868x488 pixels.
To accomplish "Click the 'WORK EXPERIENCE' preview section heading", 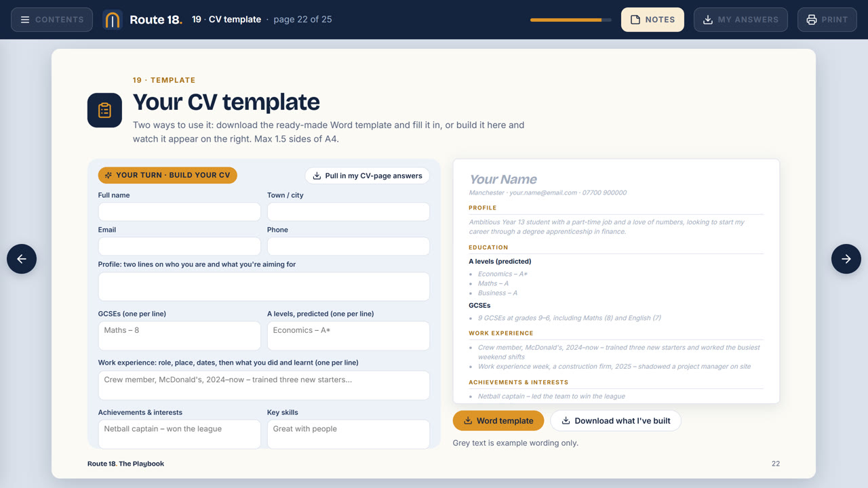I will point(501,333).
